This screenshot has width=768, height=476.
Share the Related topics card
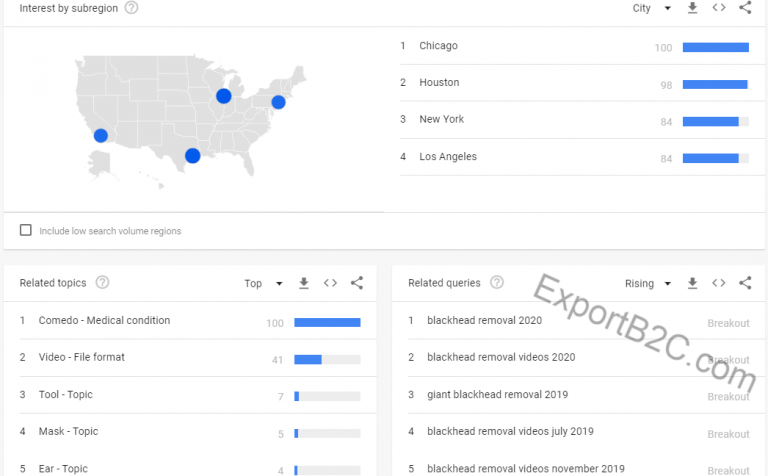tap(357, 283)
